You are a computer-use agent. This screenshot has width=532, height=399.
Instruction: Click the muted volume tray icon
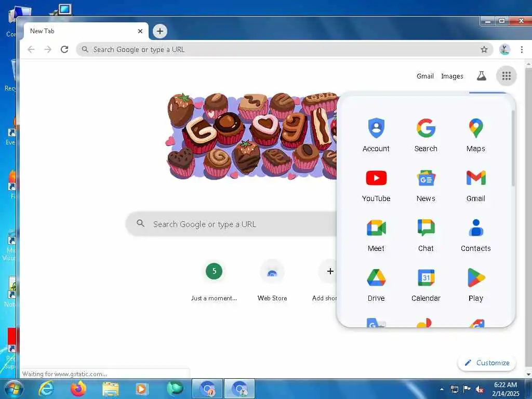480,390
